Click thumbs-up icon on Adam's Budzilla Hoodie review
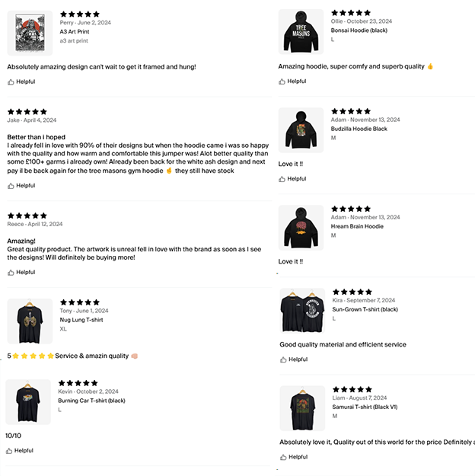The width and height of the screenshot is (475, 476). point(282,179)
